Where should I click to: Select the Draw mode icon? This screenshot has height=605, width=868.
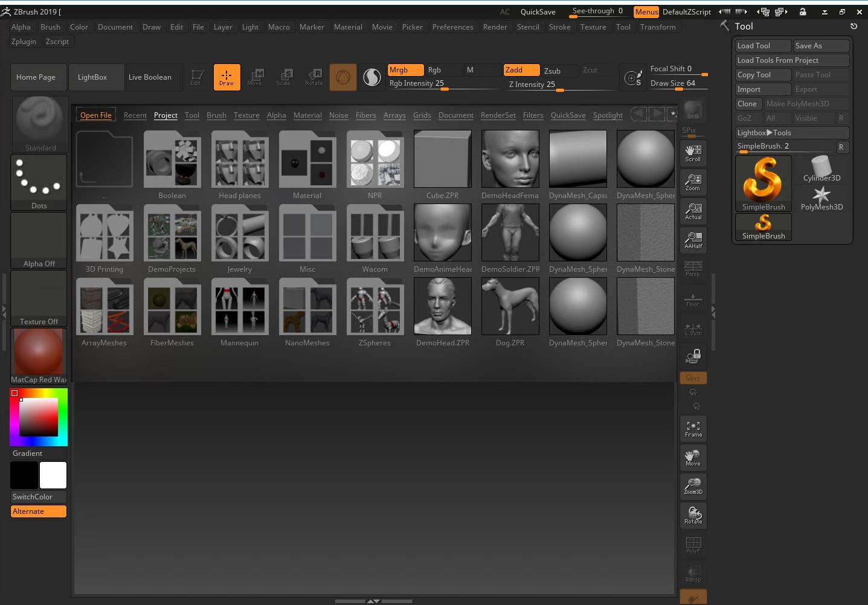pos(227,77)
